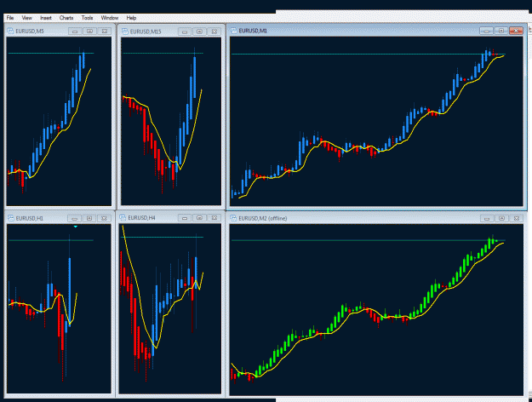Open the File menu

[10, 18]
